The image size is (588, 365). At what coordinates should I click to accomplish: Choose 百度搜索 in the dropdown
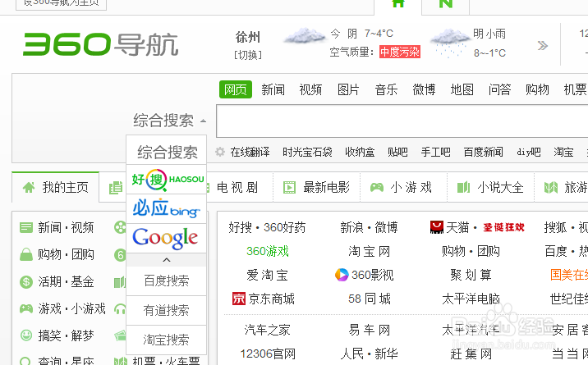pyautogui.click(x=167, y=281)
